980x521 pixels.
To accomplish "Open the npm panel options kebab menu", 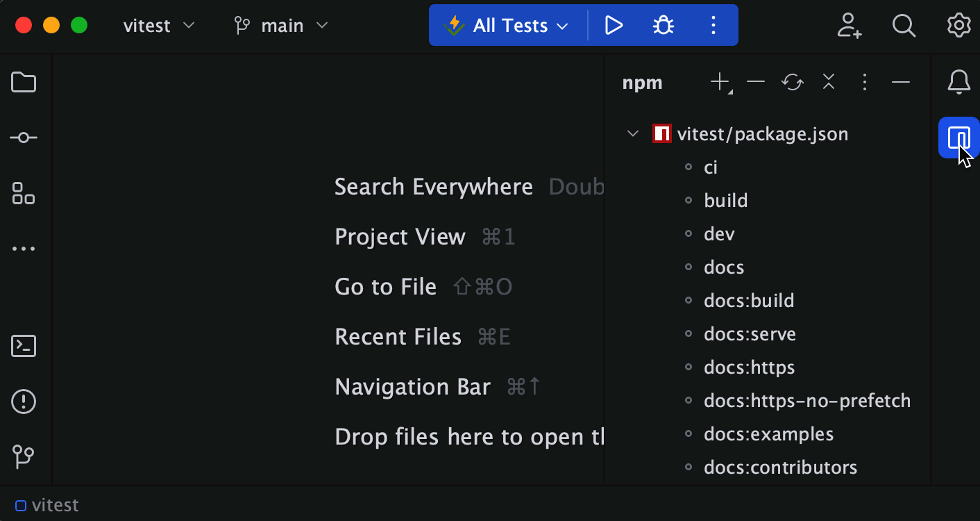I will click(864, 82).
